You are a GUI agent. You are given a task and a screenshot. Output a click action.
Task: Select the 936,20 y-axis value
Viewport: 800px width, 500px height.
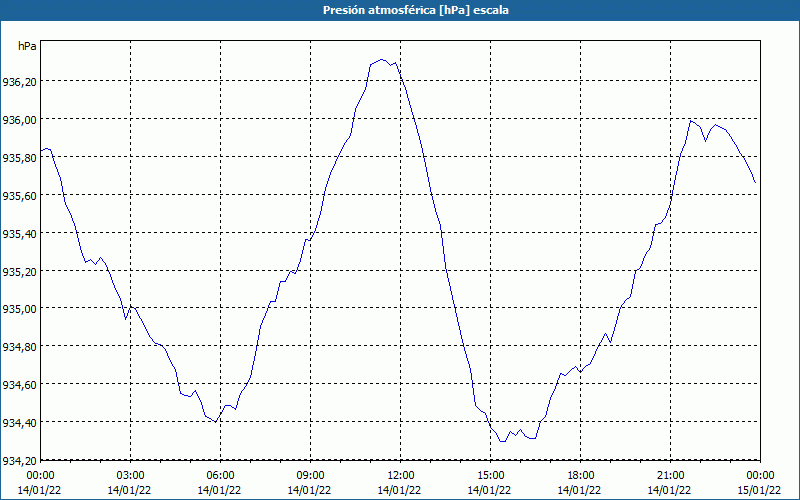pos(19,82)
